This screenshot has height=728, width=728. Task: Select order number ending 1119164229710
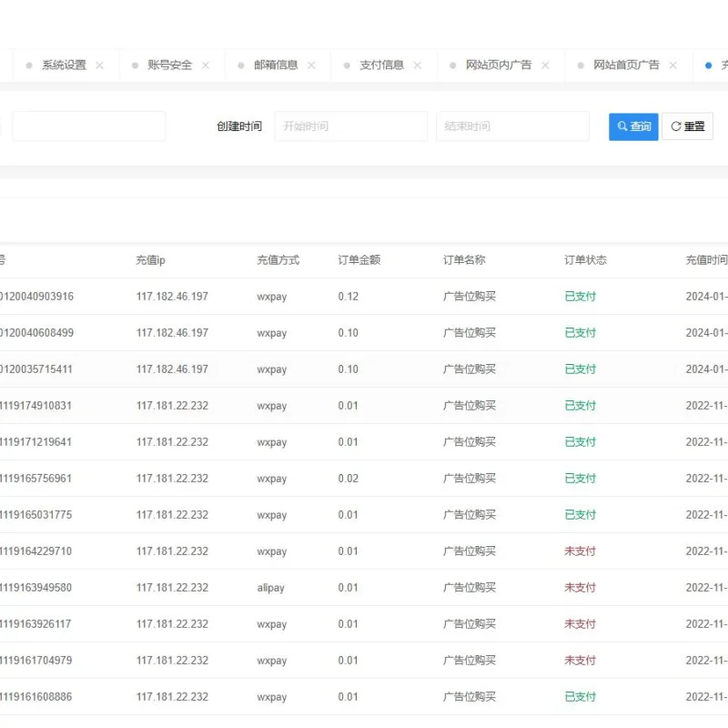(35, 551)
